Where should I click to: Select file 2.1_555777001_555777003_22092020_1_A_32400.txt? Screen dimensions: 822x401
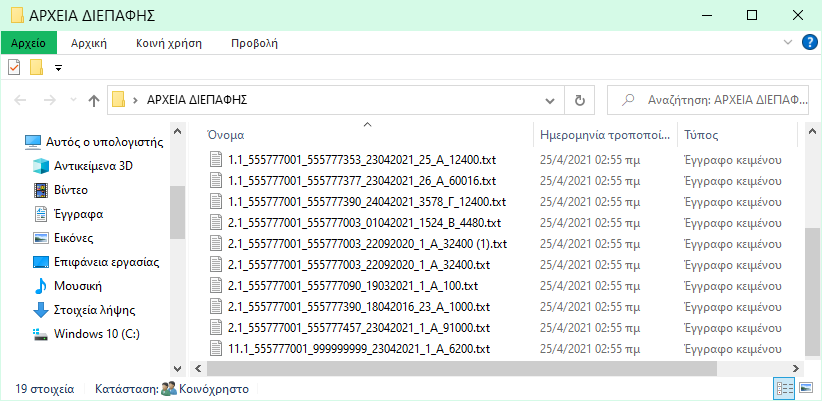(359, 265)
